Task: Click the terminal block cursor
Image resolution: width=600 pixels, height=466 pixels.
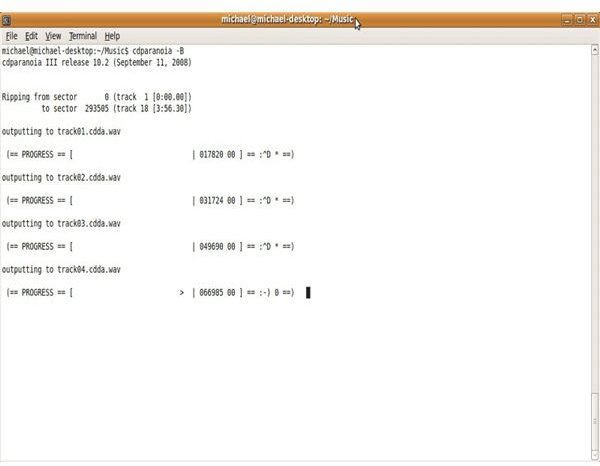Action: pos(308,292)
